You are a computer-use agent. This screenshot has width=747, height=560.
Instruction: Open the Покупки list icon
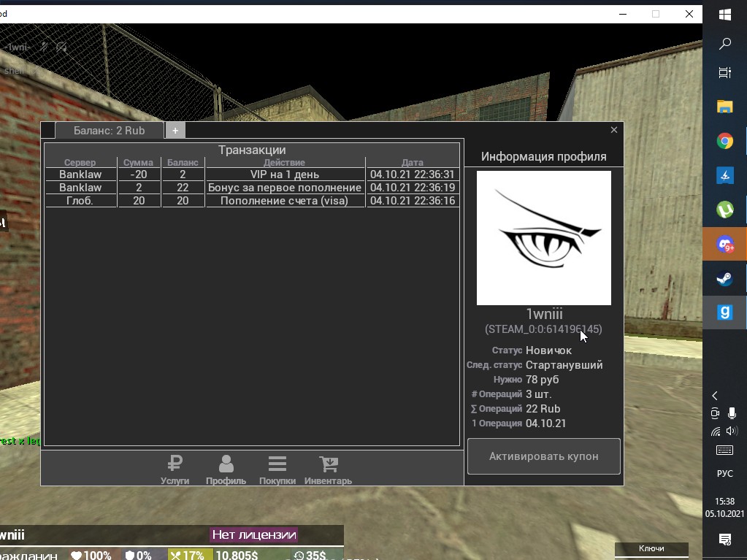click(x=277, y=469)
